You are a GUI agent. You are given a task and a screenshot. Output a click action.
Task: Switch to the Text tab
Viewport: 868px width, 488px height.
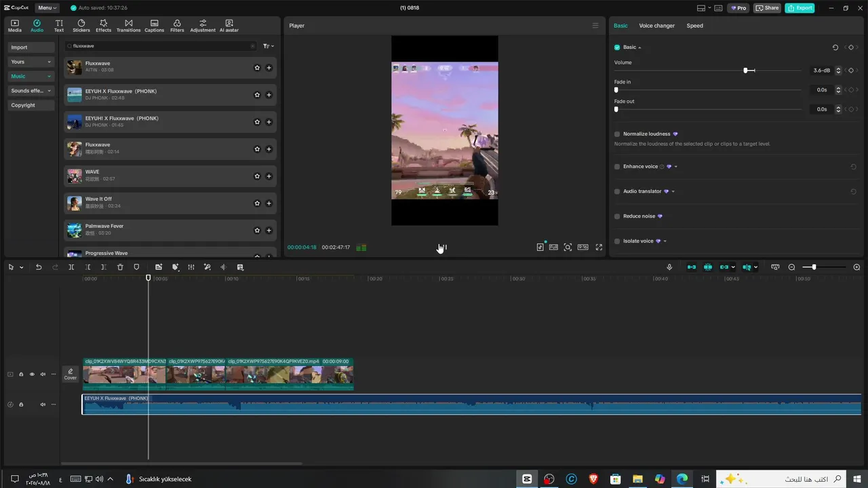59,26
